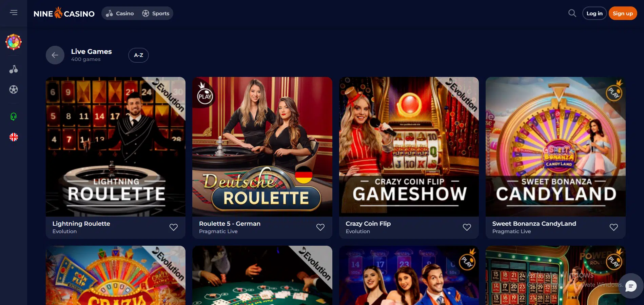This screenshot has height=305, width=644.
Task: Switch to the Casino tab
Action: coord(120,13)
